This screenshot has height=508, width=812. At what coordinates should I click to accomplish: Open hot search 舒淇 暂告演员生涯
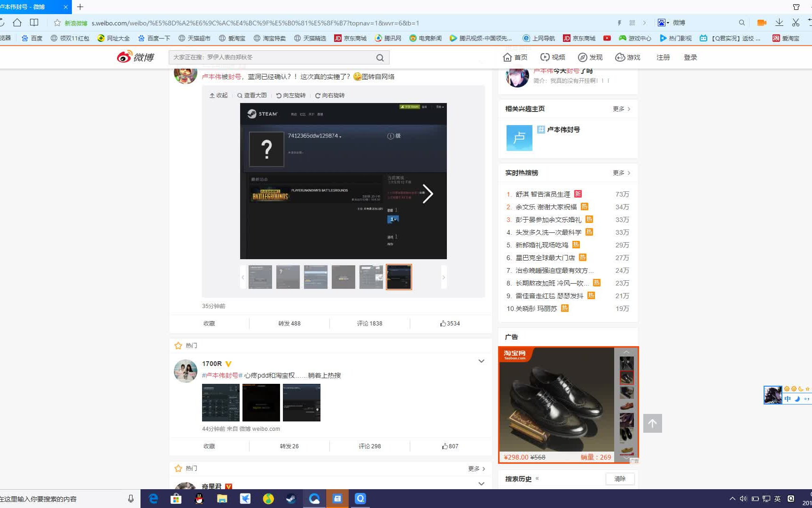543,194
